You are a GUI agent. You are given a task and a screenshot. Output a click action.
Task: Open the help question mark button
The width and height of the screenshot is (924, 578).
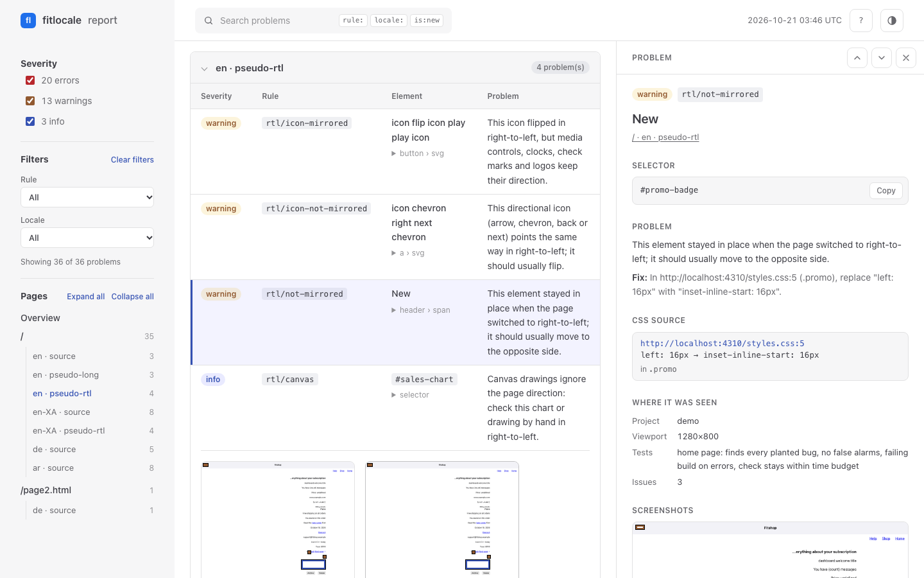[x=861, y=21]
